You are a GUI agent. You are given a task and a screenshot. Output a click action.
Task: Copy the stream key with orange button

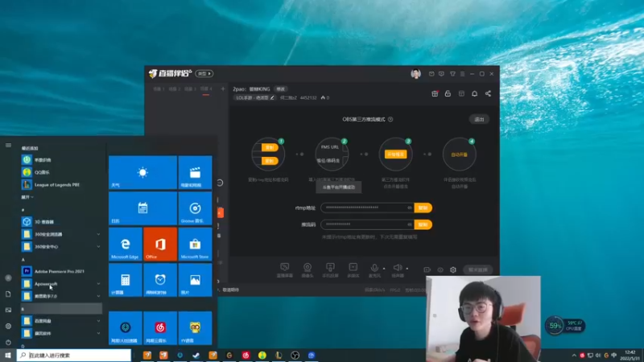[x=423, y=224]
